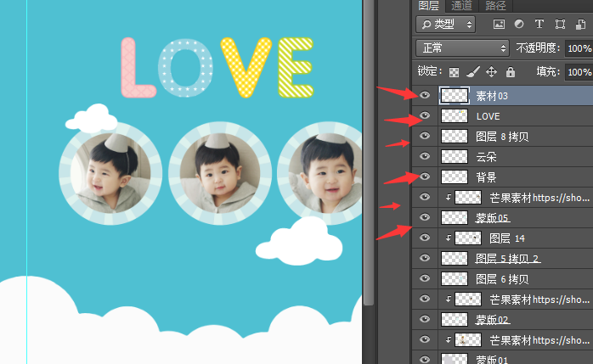Switch to the 通道 tab
This screenshot has width=593, height=364.
coord(461,5)
